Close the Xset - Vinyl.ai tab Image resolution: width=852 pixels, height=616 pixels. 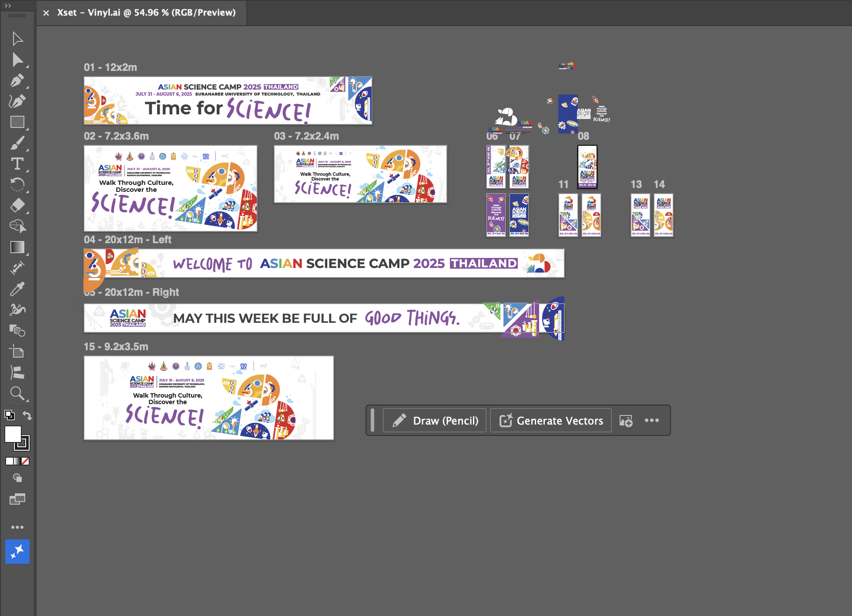(x=46, y=13)
